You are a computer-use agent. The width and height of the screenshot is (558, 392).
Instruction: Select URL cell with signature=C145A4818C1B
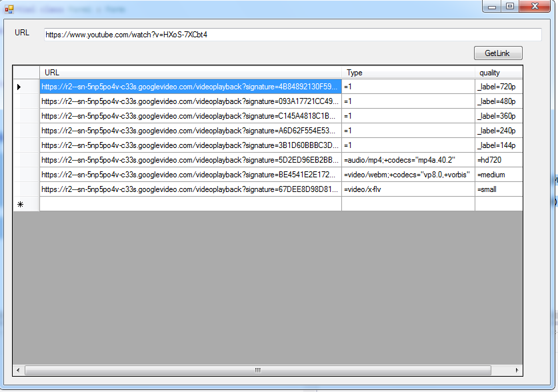[x=191, y=116]
